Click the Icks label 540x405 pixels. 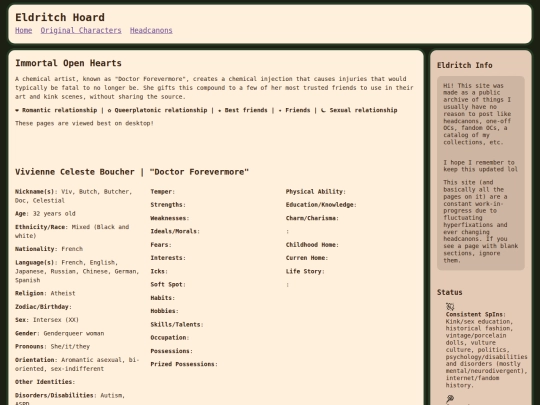(159, 271)
